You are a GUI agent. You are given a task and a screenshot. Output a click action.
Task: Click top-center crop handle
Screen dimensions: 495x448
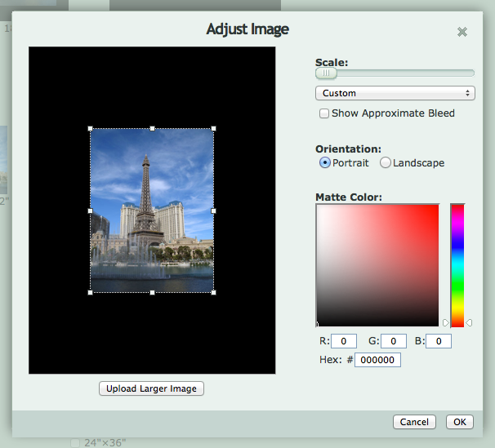pos(152,129)
